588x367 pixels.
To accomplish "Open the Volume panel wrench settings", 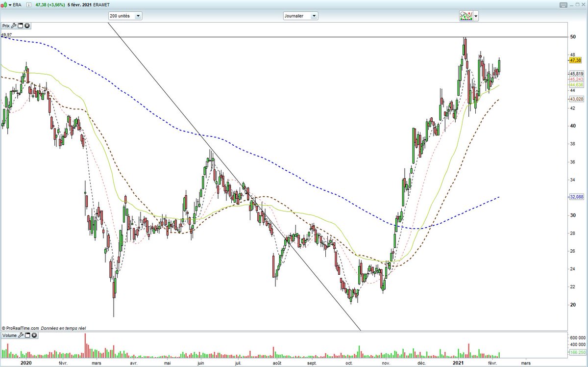I will click(x=21, y=336).
